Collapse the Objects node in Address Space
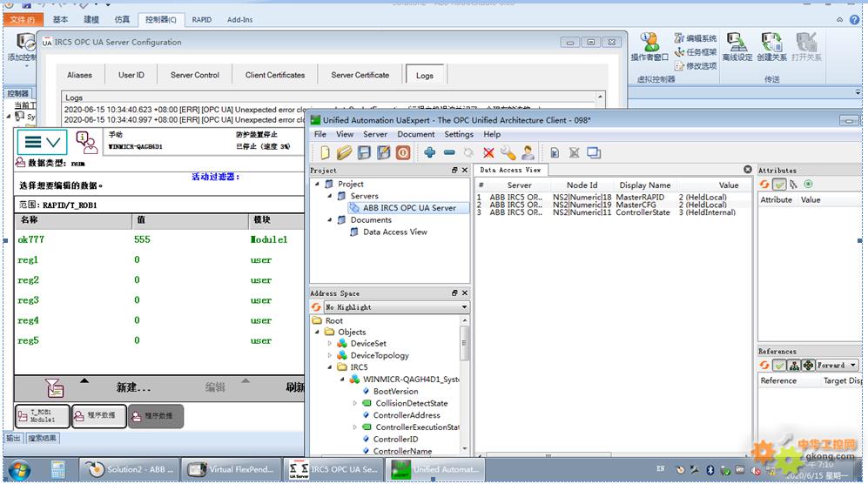The height and width of the screenshot is (484, 868). (x=317, y=333)
